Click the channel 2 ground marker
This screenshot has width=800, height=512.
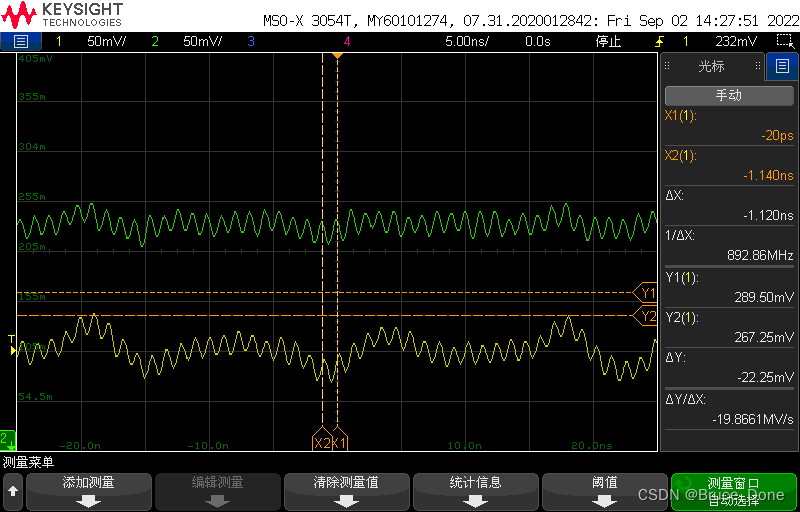(8, 440)
